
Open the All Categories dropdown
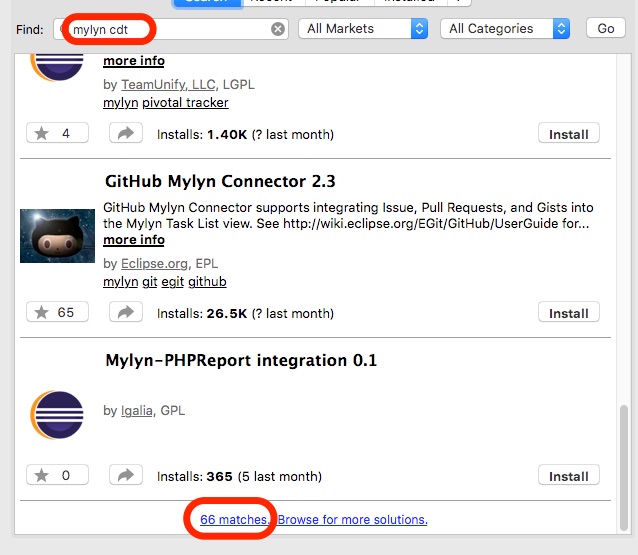point(505,28)
